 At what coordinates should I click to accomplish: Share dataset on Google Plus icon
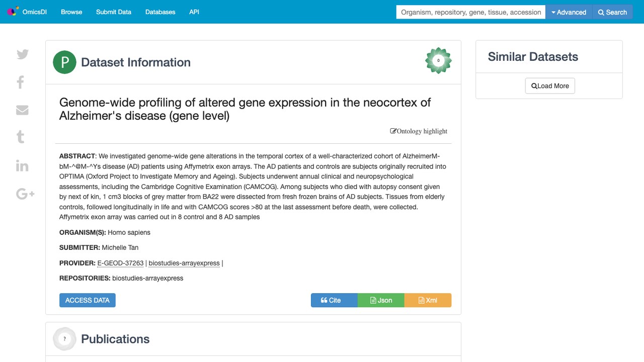click(x=25, y=194)
